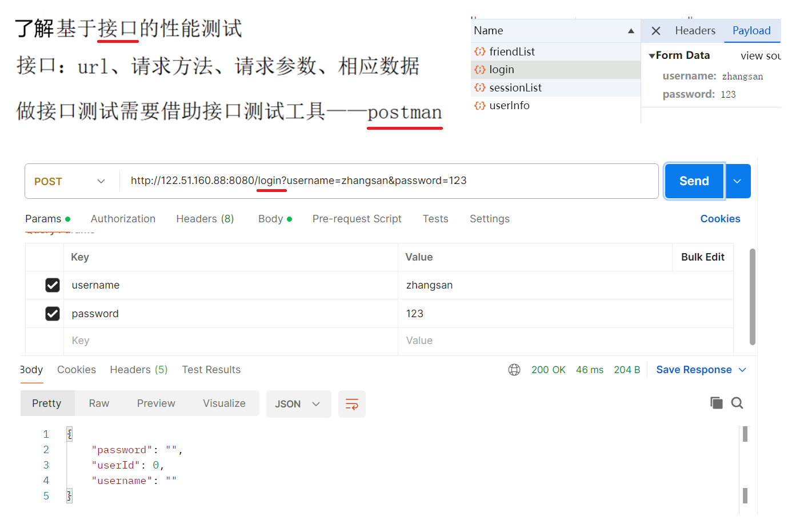Click the globe network information icon
This screenshot has height=532, width=800.
click(514, 370)
